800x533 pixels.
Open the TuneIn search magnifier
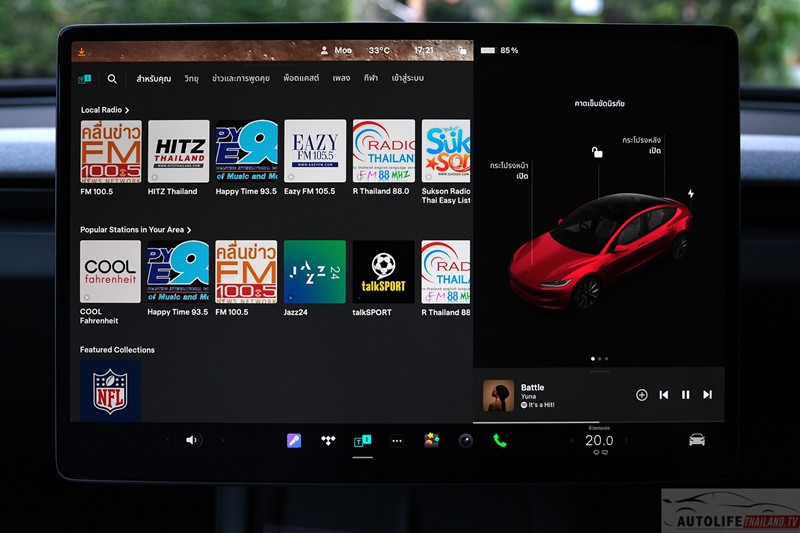click(x=112, y=79)
